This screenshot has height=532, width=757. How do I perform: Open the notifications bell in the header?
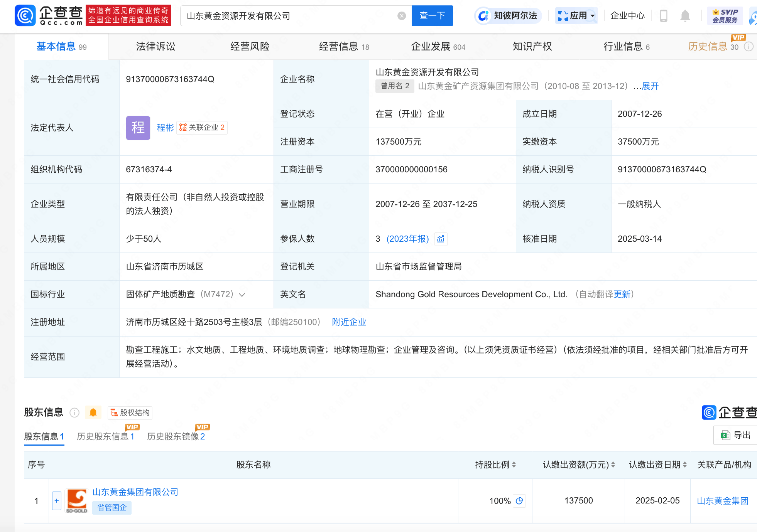[x=685, y=16]
